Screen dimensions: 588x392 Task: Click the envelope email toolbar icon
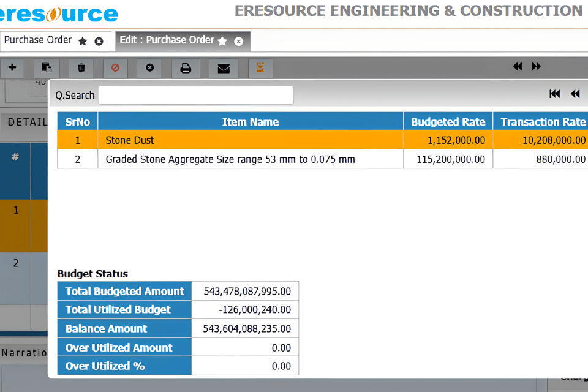tap(224, 68)
